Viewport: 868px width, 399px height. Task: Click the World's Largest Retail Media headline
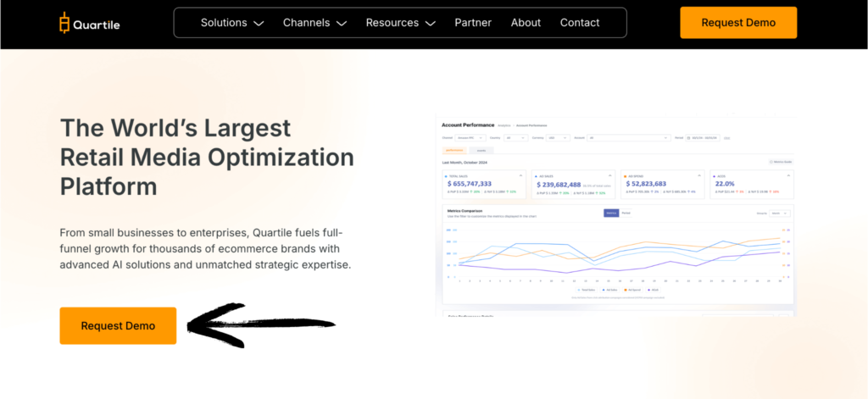click(207, 158)
